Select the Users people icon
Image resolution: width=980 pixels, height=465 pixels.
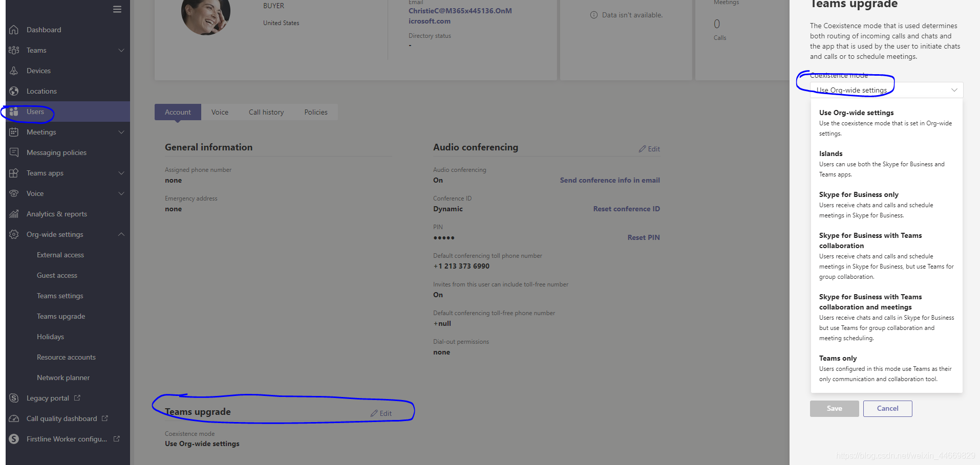14,112
